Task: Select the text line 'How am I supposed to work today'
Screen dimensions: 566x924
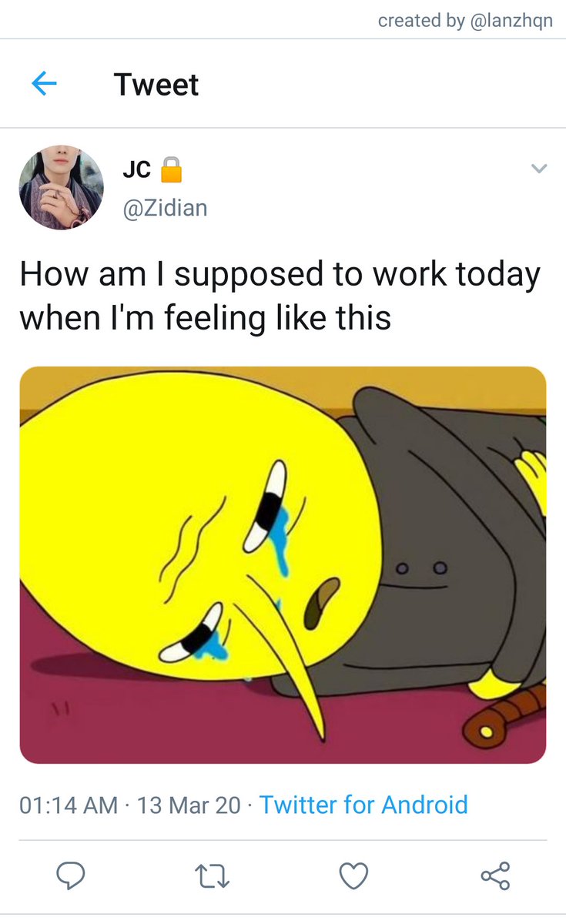Action: click(x=280, y=276)
